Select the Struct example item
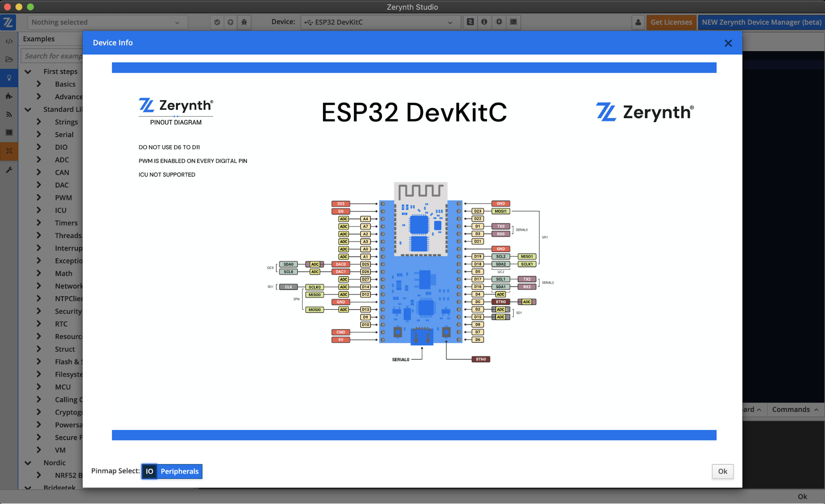Viewport: 825px width, 504px height. point(65,349)
